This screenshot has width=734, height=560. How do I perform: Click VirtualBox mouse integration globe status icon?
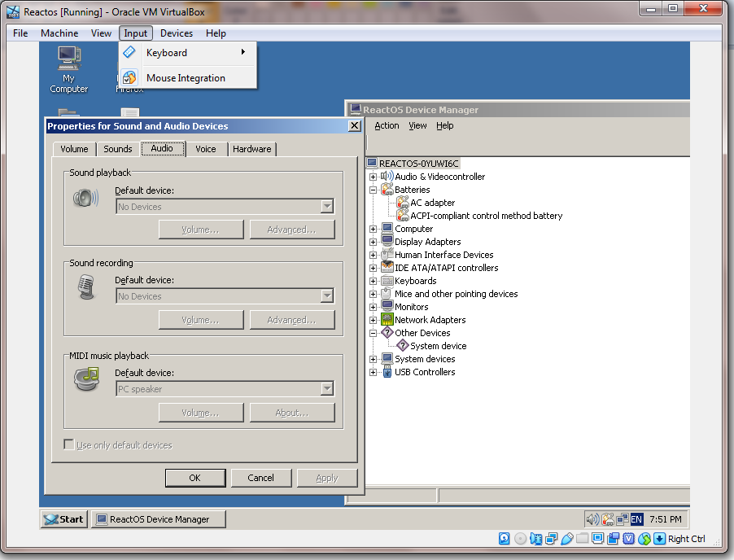tap(644, 539)
